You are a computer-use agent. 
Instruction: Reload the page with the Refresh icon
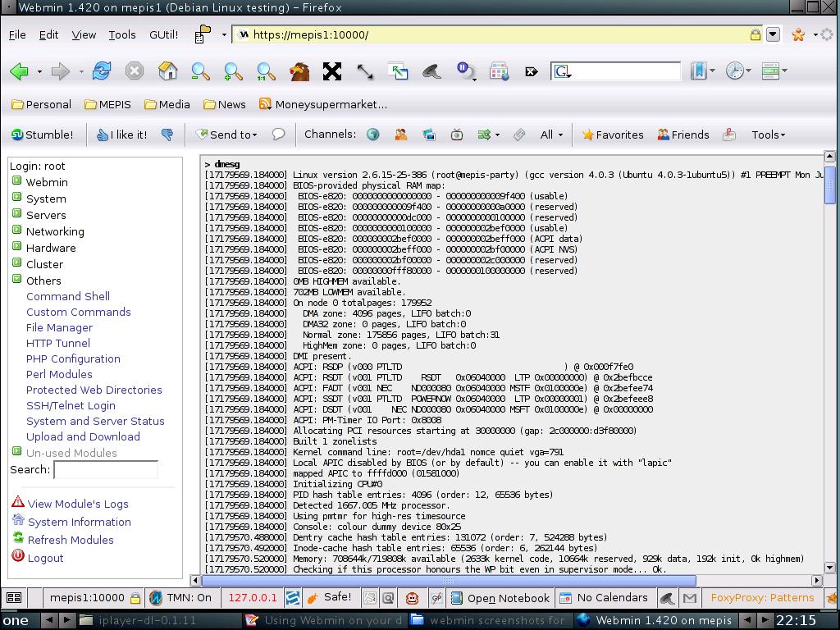[x=102, y=71]
